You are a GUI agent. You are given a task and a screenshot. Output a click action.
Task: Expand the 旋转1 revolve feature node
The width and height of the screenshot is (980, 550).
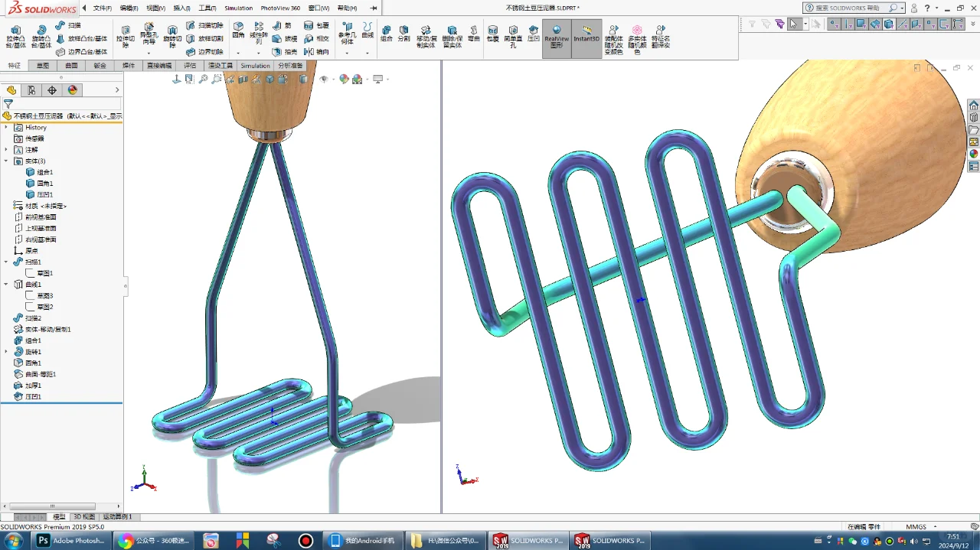[6, 351]
